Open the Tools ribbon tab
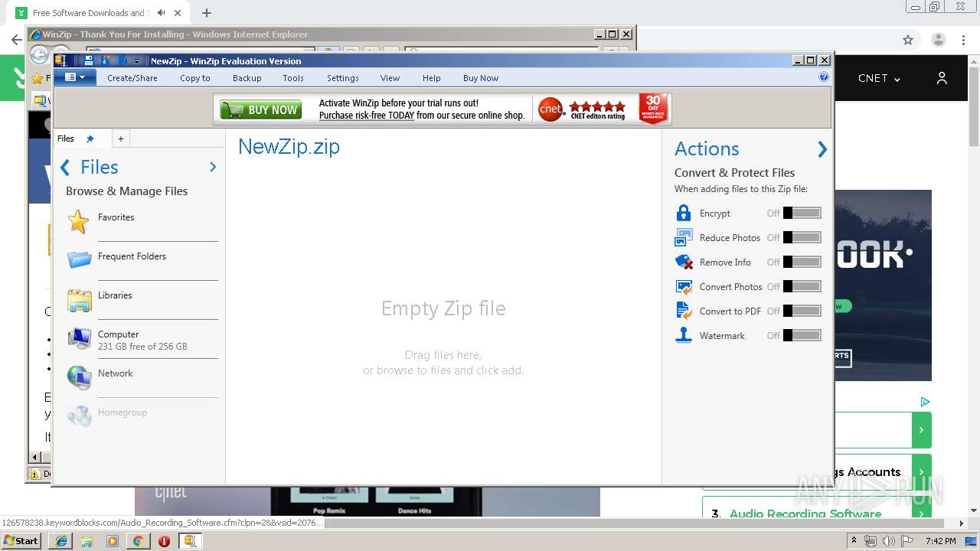The height and width of the screenshot is (551, 980). 293,78
